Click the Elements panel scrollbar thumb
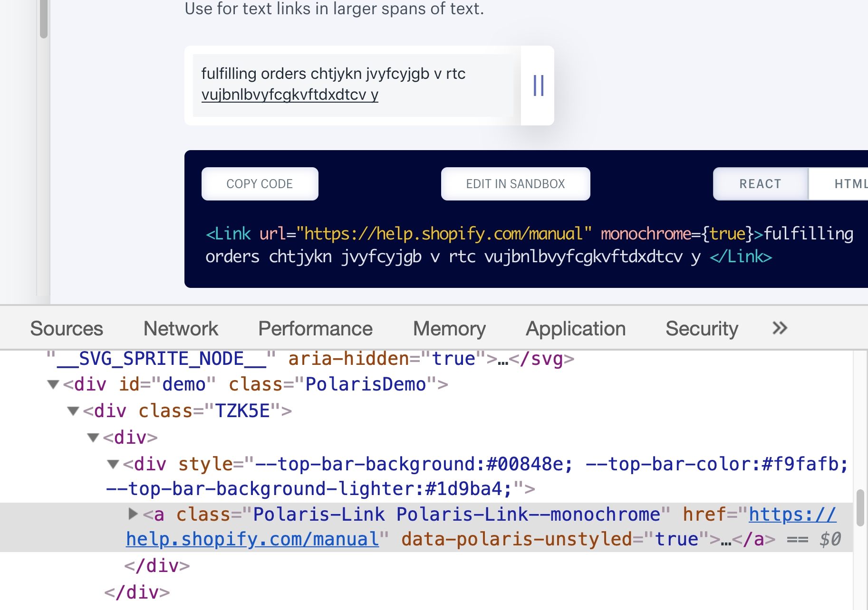868x610 pixels. click(x=860, y=508)
